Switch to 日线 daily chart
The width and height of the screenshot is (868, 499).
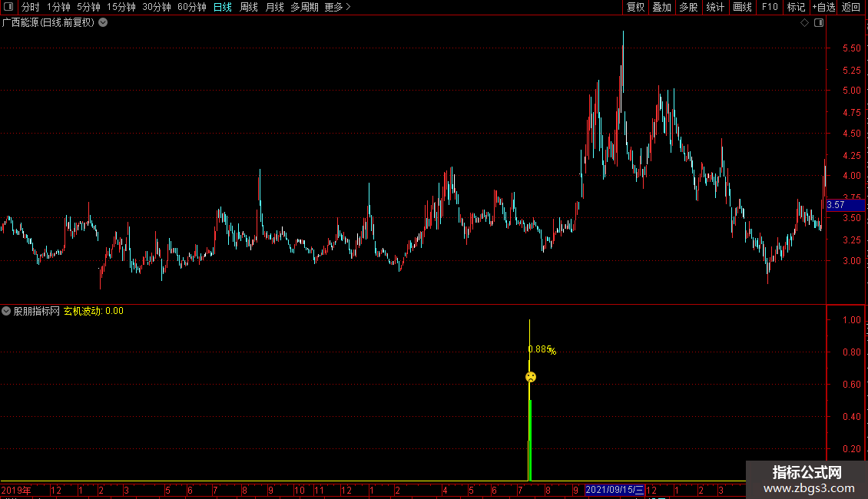(x=223, y=7)
